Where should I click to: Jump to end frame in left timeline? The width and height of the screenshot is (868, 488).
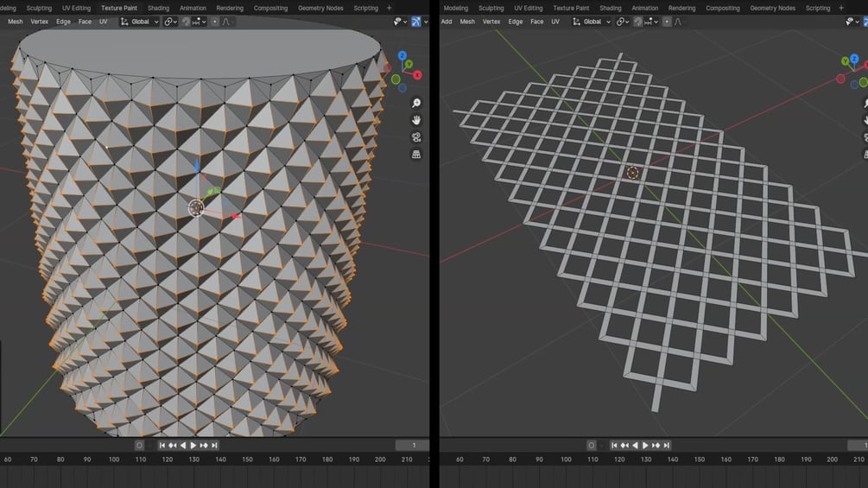coord(214,446)
